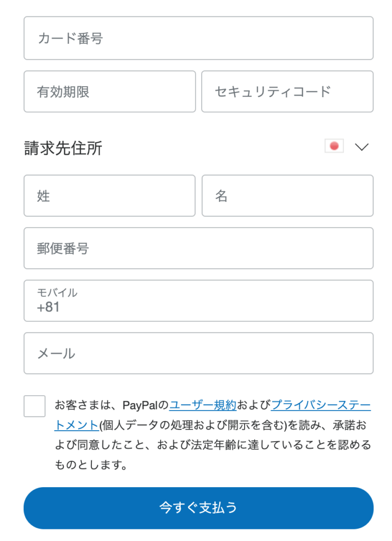Screen dimensions: 392x541
Task: Select the 名 first name field
Action: coord(287,195)
